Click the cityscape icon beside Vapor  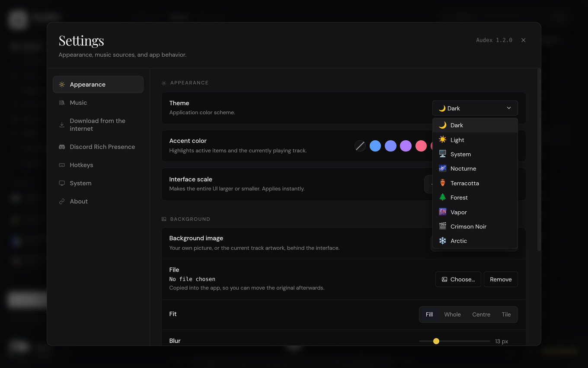pos(443,212)
